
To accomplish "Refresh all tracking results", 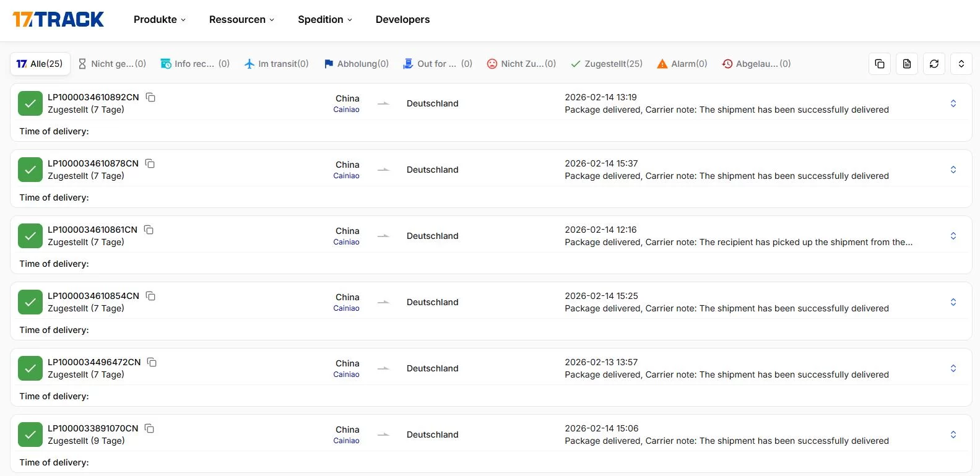I will click(934, 64).
